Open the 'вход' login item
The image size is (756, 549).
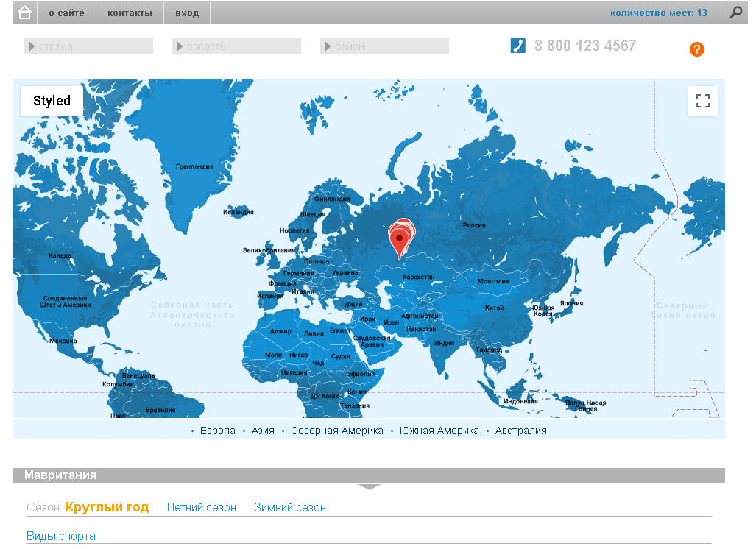pos(187,13)
